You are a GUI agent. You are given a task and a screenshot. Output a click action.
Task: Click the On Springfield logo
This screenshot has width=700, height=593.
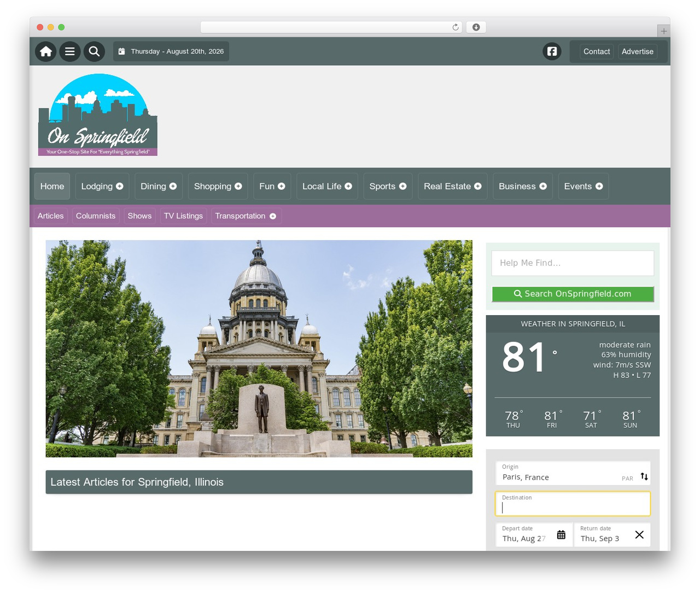point(98,115)
